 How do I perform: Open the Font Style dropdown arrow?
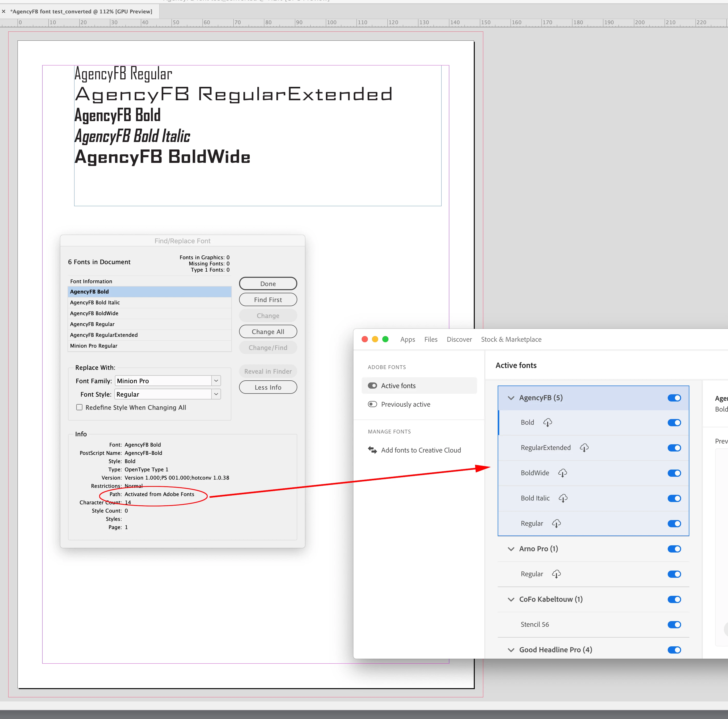(216, 394)
